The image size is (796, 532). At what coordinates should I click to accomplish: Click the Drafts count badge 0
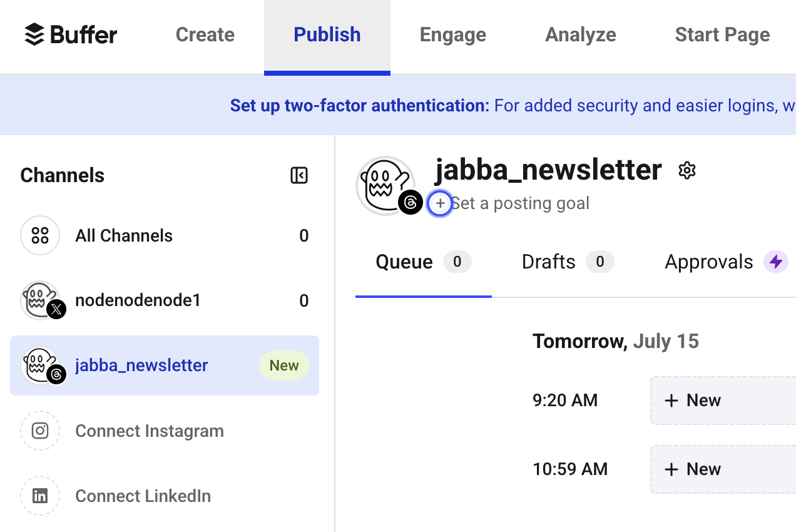(x=600, y=262)
